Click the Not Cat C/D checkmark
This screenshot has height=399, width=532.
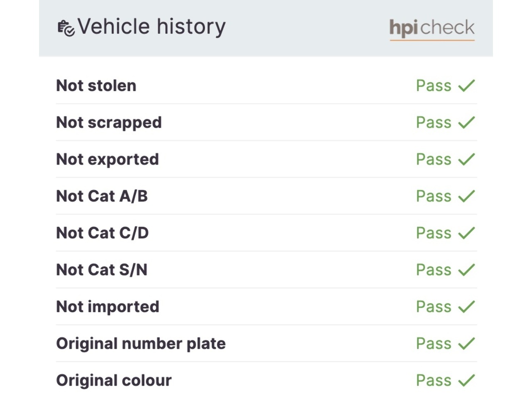(466, 233)
